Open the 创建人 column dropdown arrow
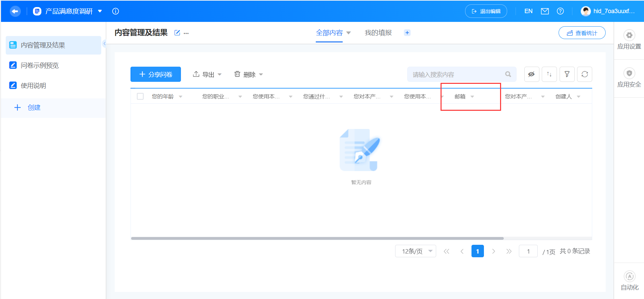 coord(578,97)
